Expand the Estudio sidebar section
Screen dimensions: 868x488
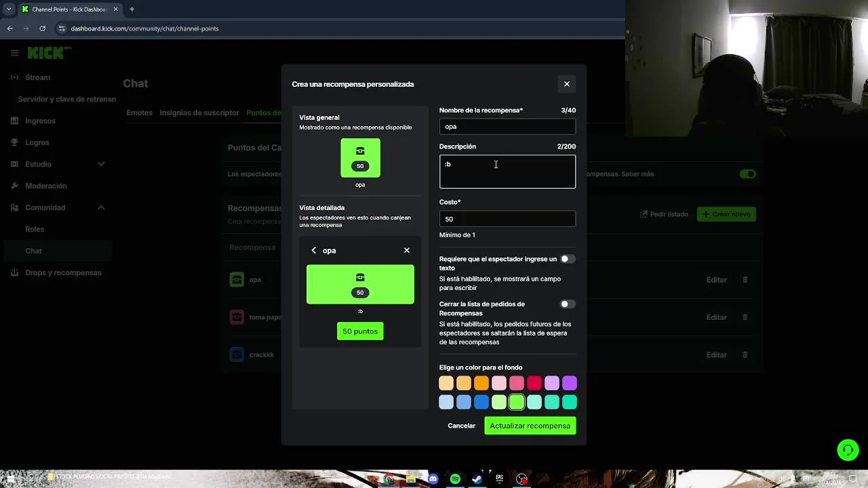pyautogui.click(x=101, y=164)
